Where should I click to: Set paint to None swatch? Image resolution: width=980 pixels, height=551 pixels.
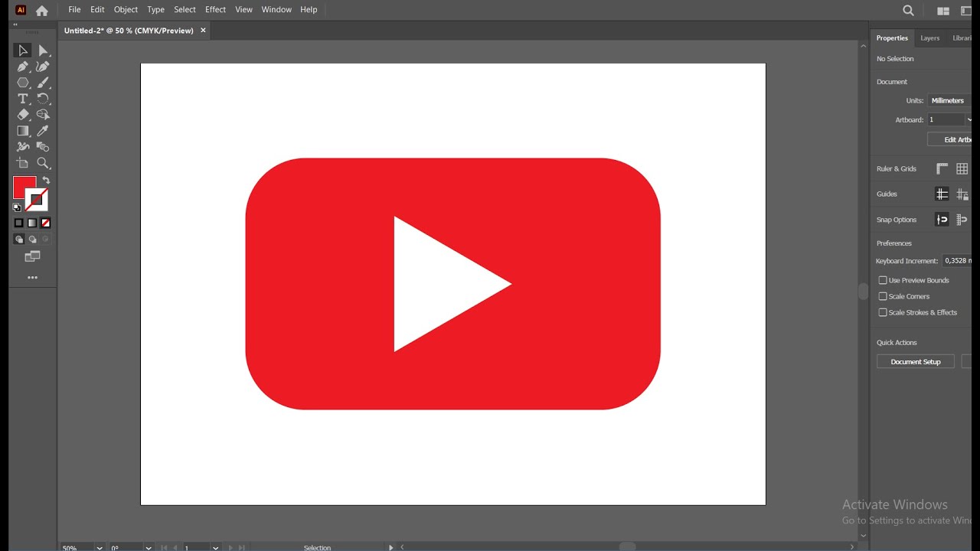(x=46, y=223)
